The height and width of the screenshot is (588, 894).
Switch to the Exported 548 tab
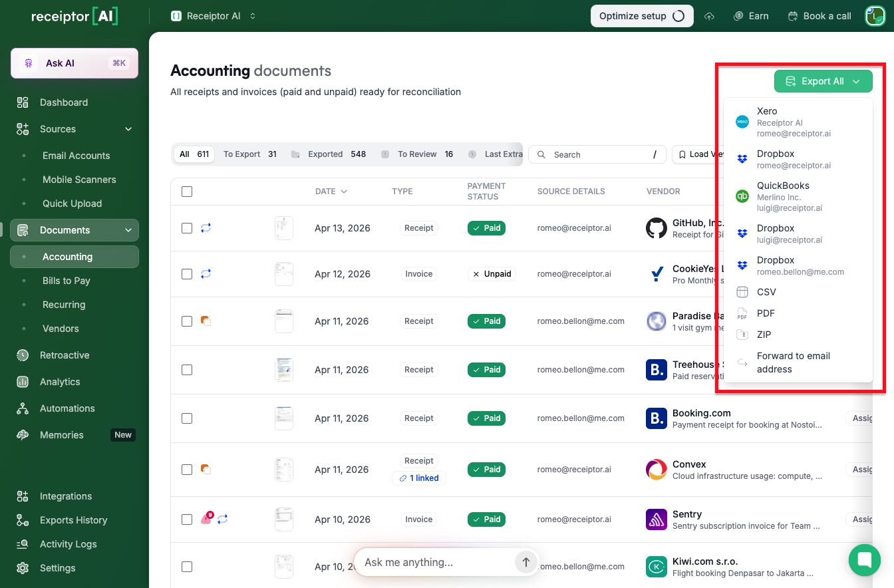coord(330,154)
